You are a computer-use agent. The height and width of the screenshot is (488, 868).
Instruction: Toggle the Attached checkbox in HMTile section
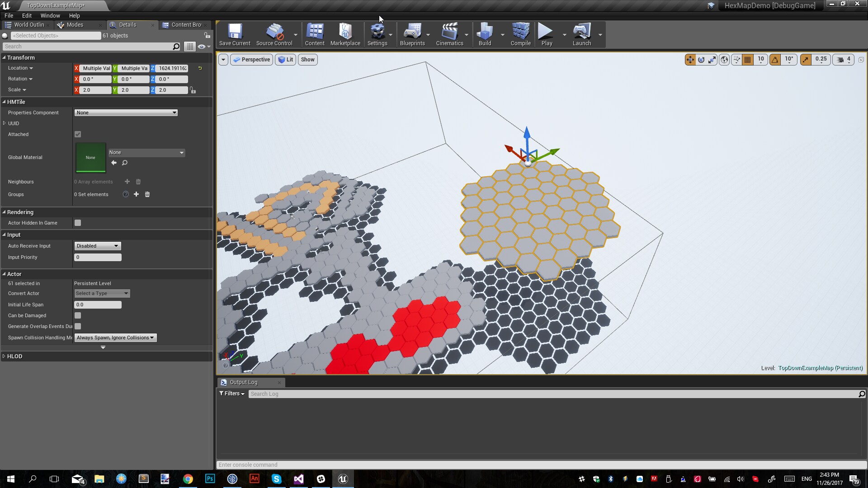[77, 134]
